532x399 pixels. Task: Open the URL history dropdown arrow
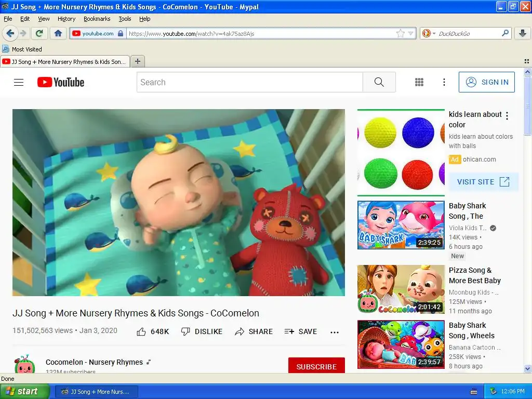pyautogui.click(x=410, y=33)
